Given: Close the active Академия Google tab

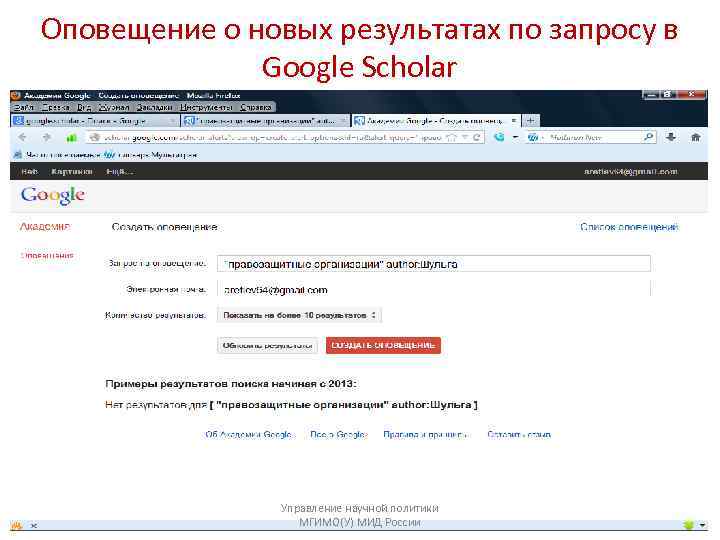Looking at the screenshot, I should pyautogui.click(x=514, y=120).
